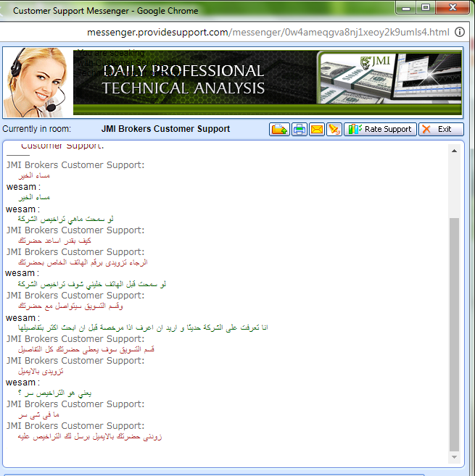The height and width of the screenshot is (476, 475).
Task: Minimize the Customer Support Messenger window
Action: point(406,7)
